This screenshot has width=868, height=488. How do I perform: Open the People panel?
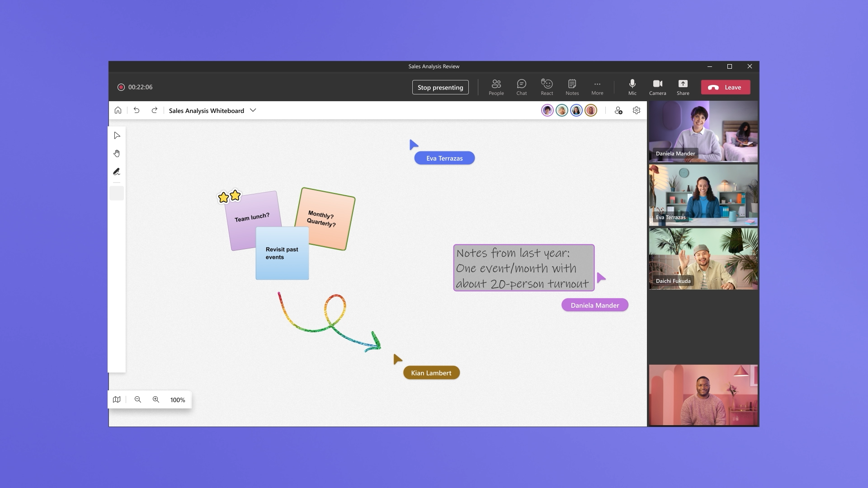click(496, 87)
